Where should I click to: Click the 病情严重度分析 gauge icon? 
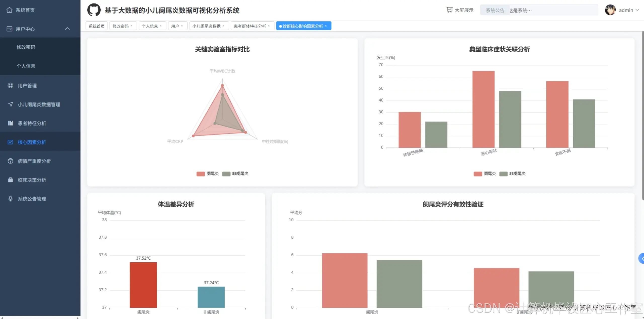(10, 161)
